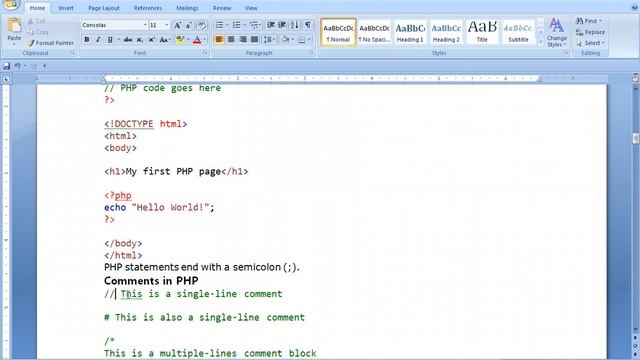Select Center alignment

(231, 40)
